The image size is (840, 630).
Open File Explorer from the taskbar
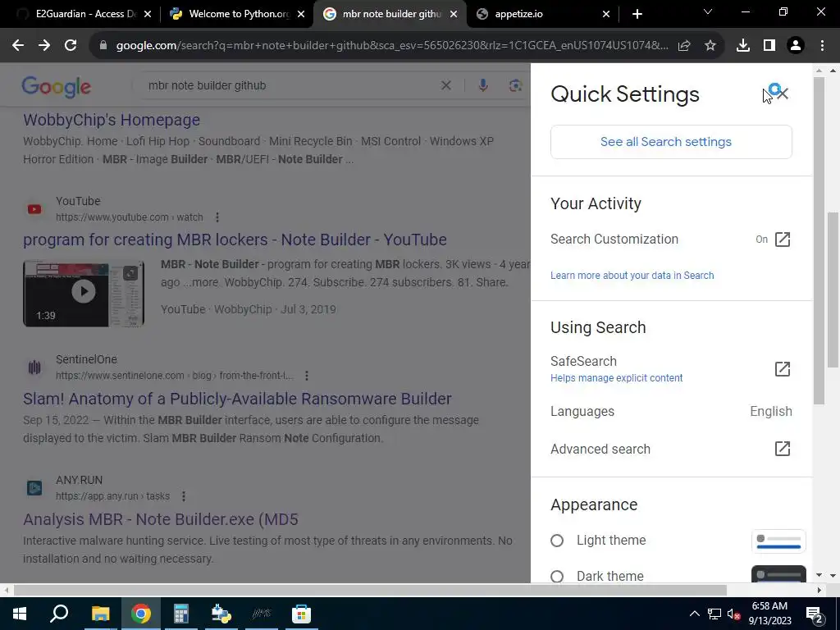(x=100, y=614)
